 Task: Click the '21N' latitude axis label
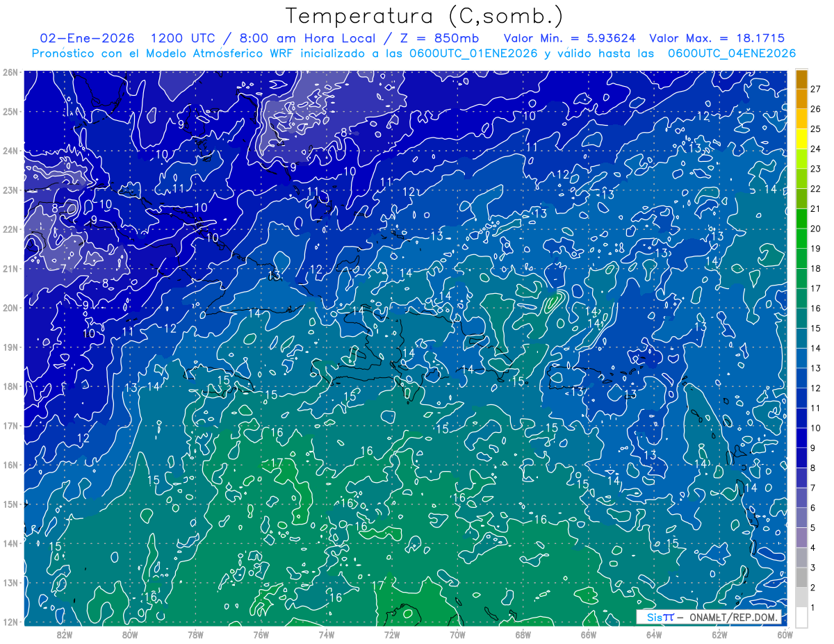coord(10,268)
